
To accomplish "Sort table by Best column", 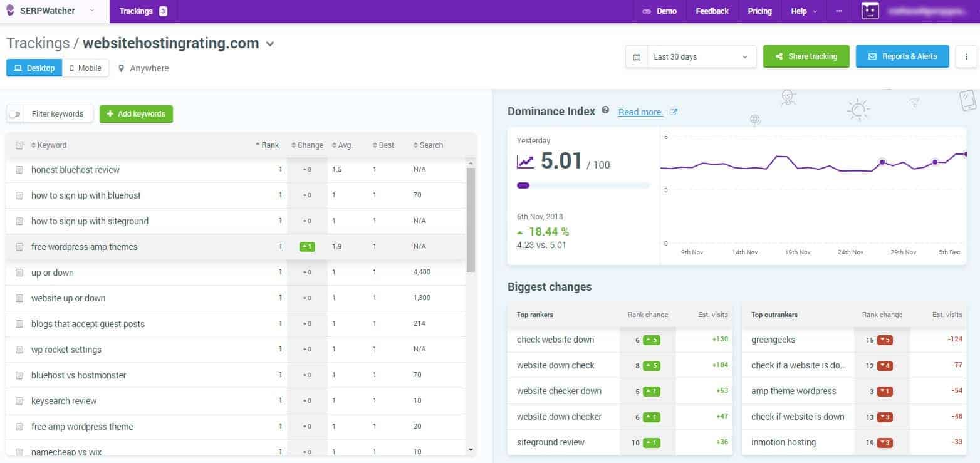I will click(x=383, y=145).
